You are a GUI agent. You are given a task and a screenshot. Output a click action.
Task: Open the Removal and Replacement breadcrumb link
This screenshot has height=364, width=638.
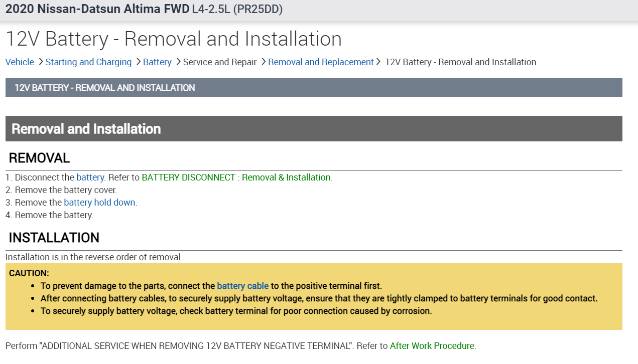(321, 62)
